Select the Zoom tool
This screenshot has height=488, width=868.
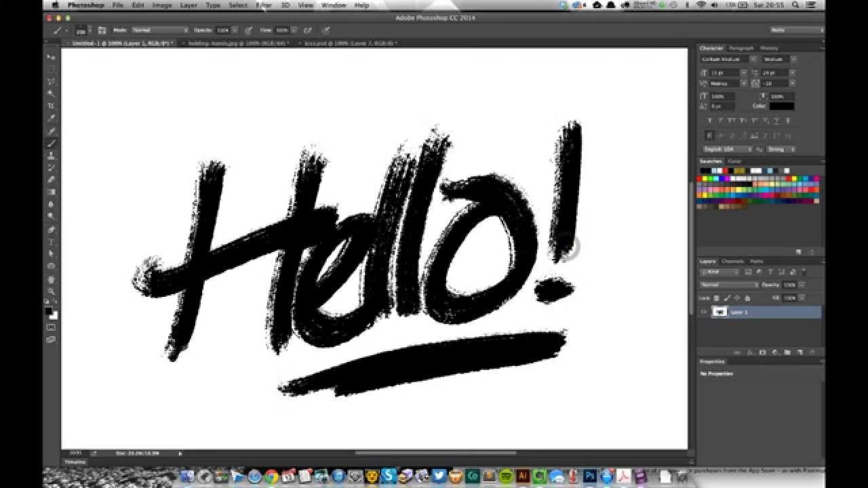(x=51, y=291)
